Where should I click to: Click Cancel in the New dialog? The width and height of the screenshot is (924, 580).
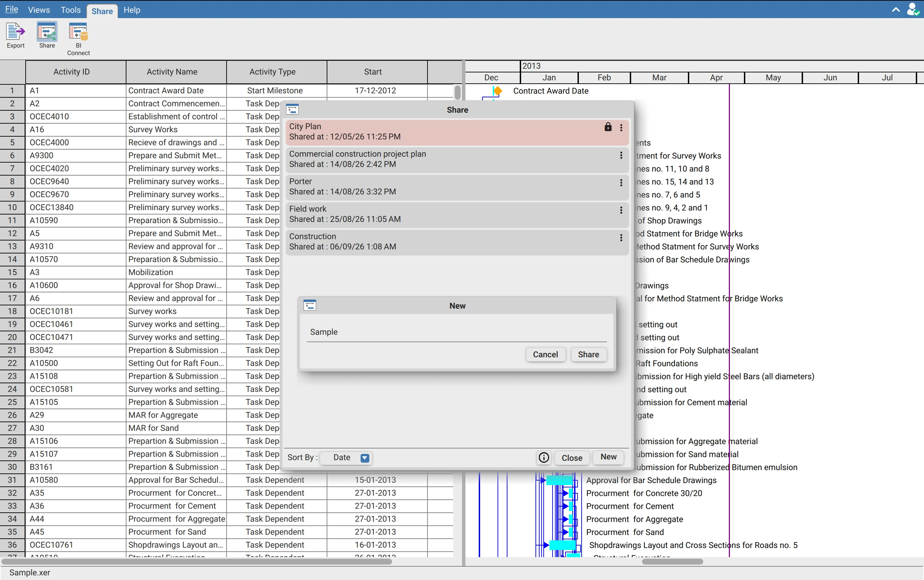[x=545, y=355]
